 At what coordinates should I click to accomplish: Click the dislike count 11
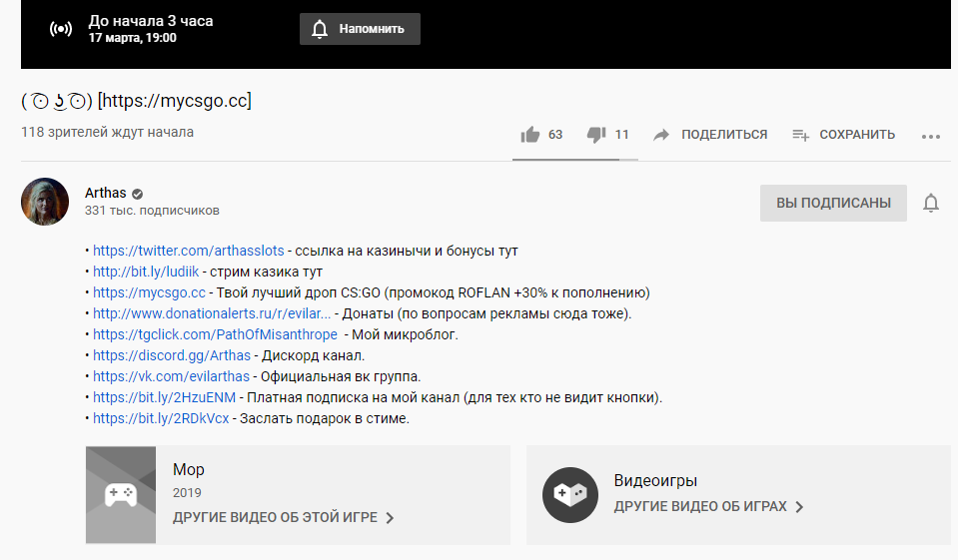point(622,135)
